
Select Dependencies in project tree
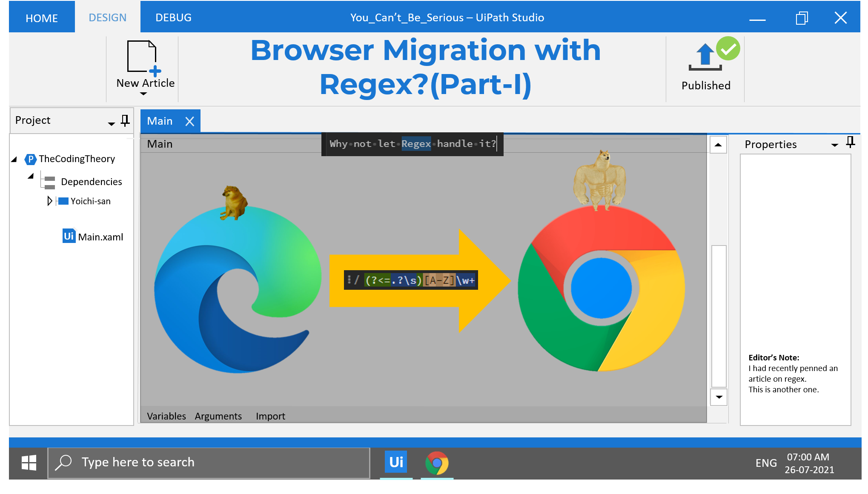[x=92, y=182]
